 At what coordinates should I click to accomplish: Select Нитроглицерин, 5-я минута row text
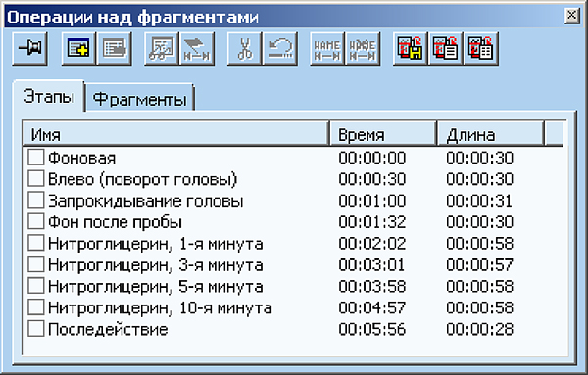click(x=156, y=287)
